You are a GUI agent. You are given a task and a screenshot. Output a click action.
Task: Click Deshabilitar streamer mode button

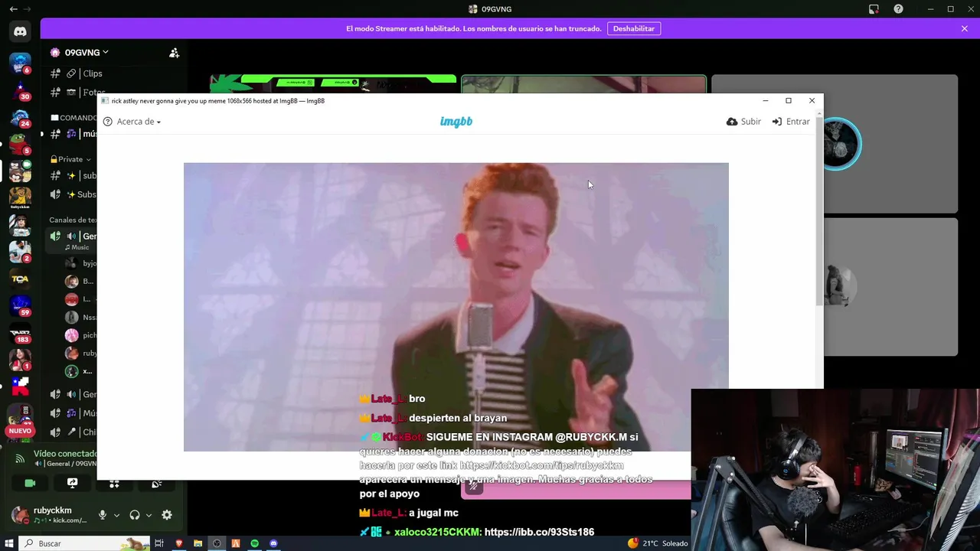pos(634,28)
